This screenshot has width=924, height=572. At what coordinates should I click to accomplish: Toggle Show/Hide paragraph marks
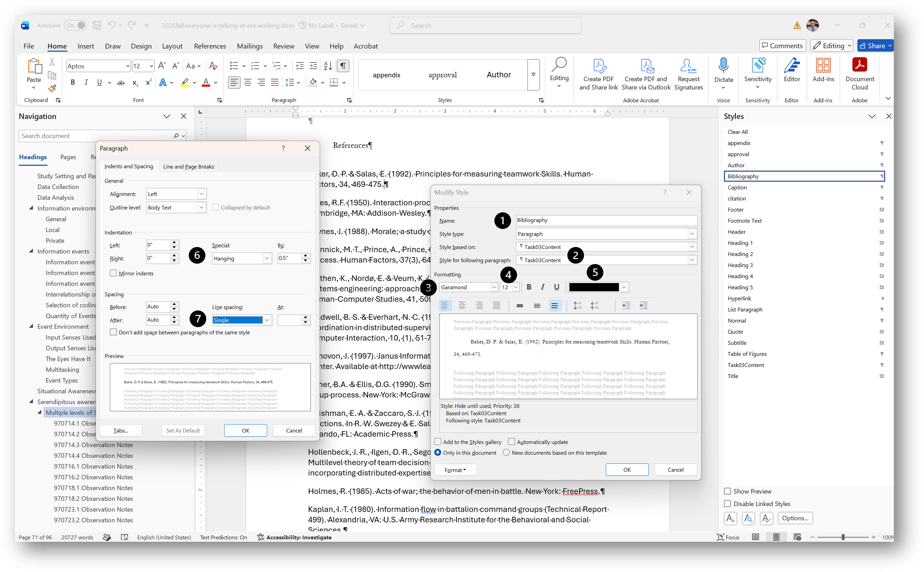(x=343, y=66)
